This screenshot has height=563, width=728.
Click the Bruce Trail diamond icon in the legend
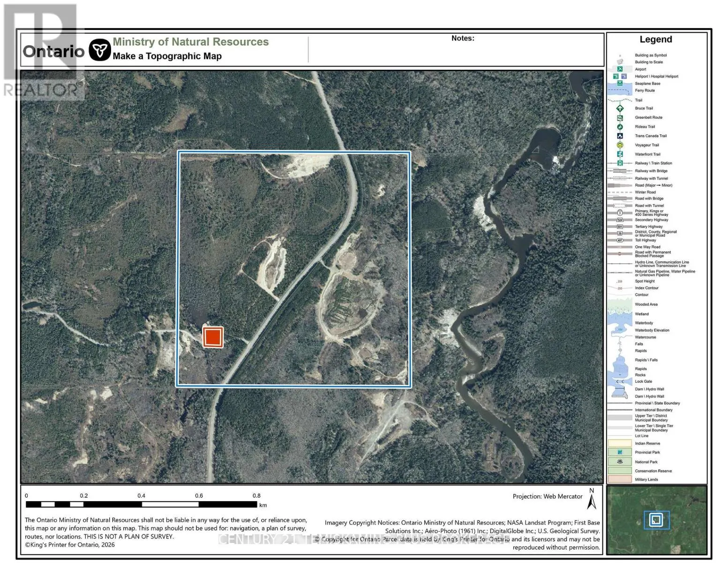pos(620,108)
